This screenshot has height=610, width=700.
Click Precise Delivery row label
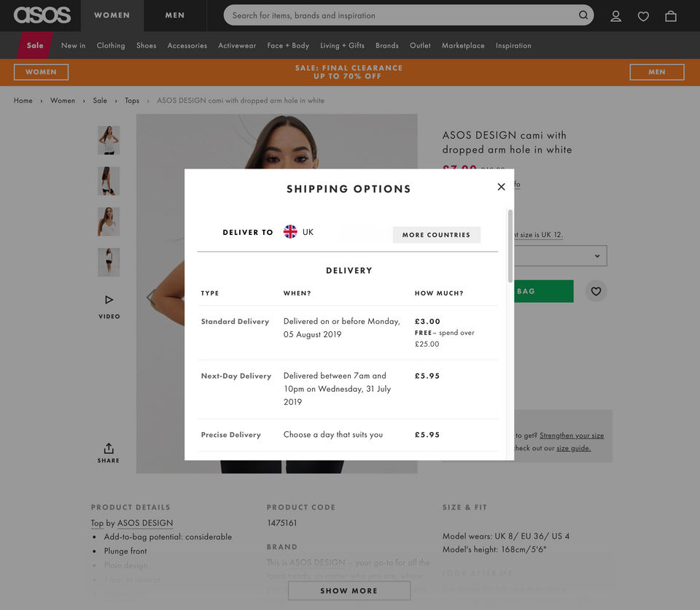pos(231,435)
